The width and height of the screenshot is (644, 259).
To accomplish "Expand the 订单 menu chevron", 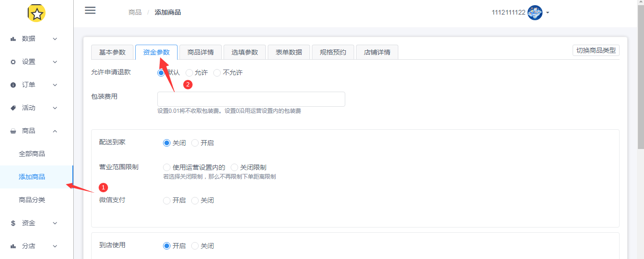I will 55,85.
